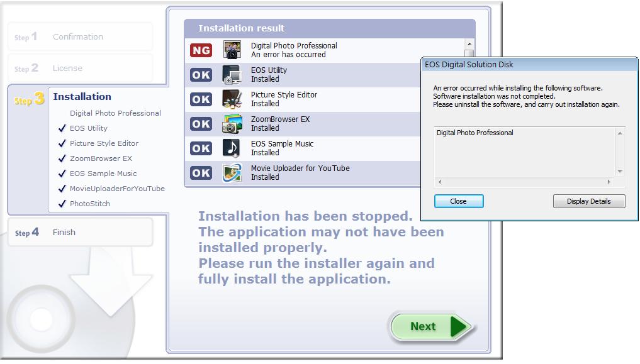
Task: Click Picture Style Editor in the step list
Action: pos(104,143)
